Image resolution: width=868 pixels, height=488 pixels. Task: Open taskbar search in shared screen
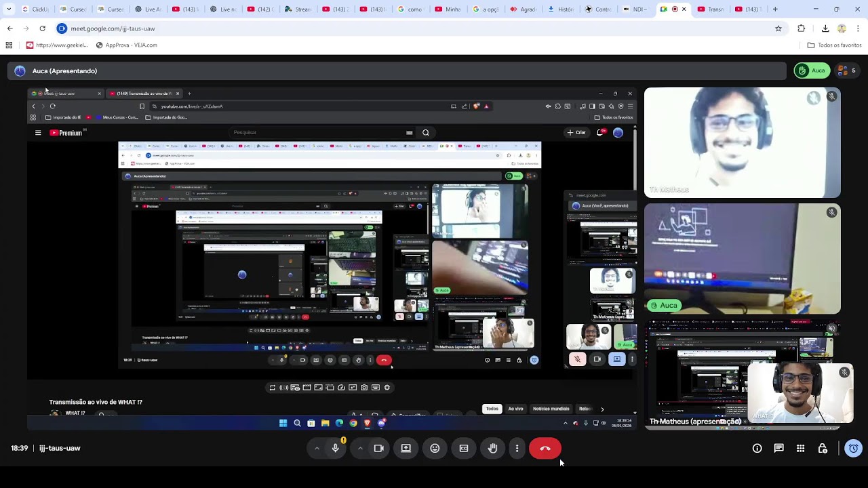[297, 423]
